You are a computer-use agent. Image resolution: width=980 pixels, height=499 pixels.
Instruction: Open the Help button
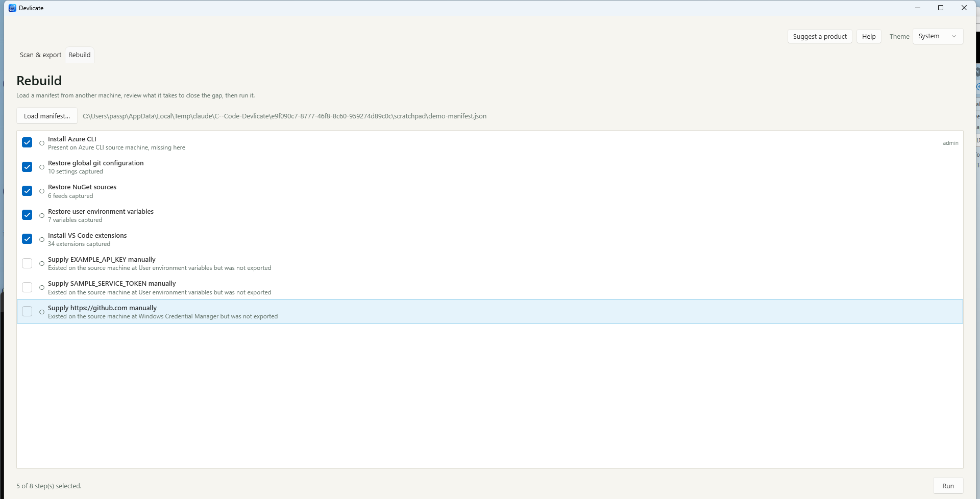click(869, 36)
